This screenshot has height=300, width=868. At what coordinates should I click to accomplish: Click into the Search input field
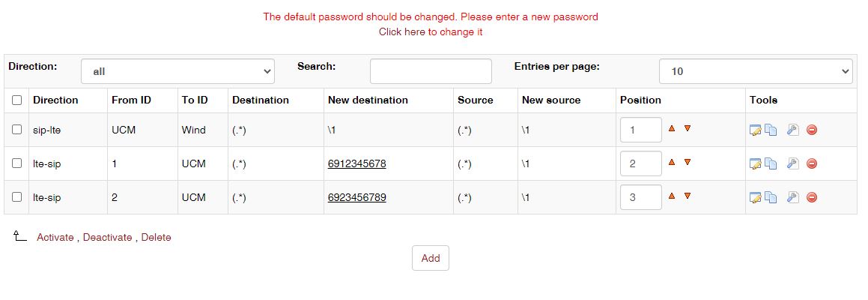[431, 71]
